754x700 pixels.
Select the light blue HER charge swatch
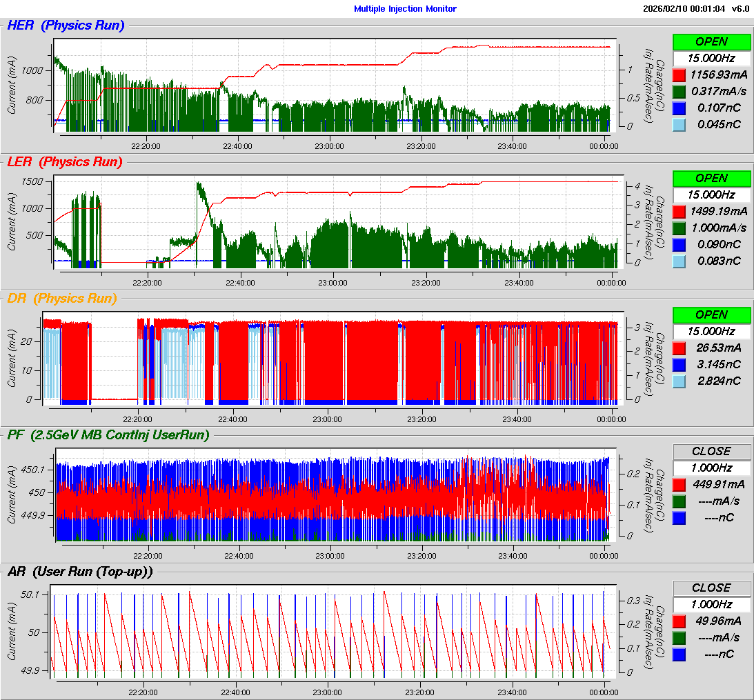pos(679,124)
